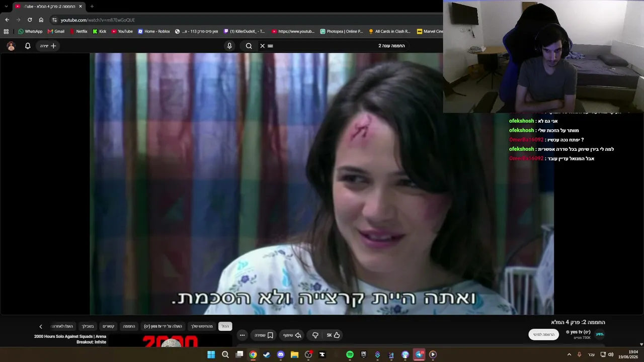Screen dimensions: 644x362
Task: Open Spotify from the taskbar
Action: pos(350,354)
